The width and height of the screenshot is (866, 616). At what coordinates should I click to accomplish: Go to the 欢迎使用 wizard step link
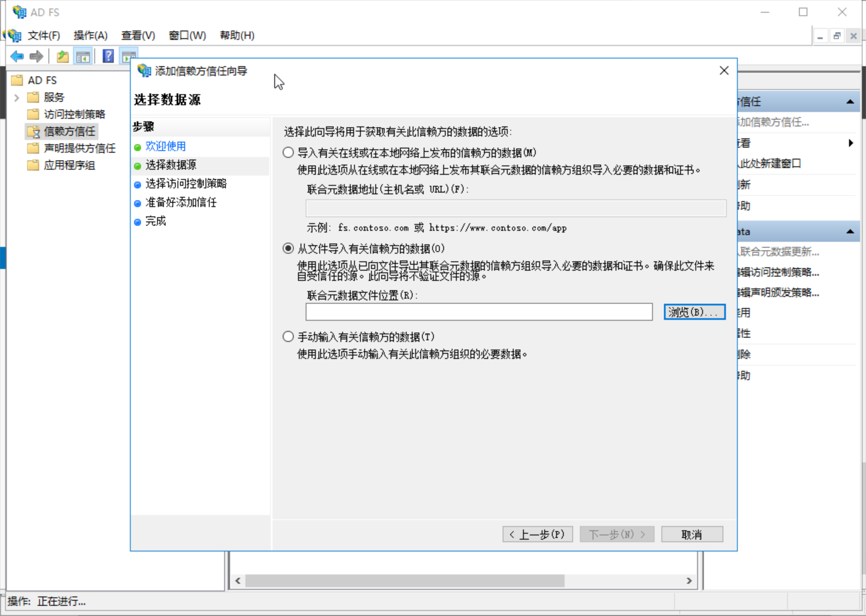point(166,146)
